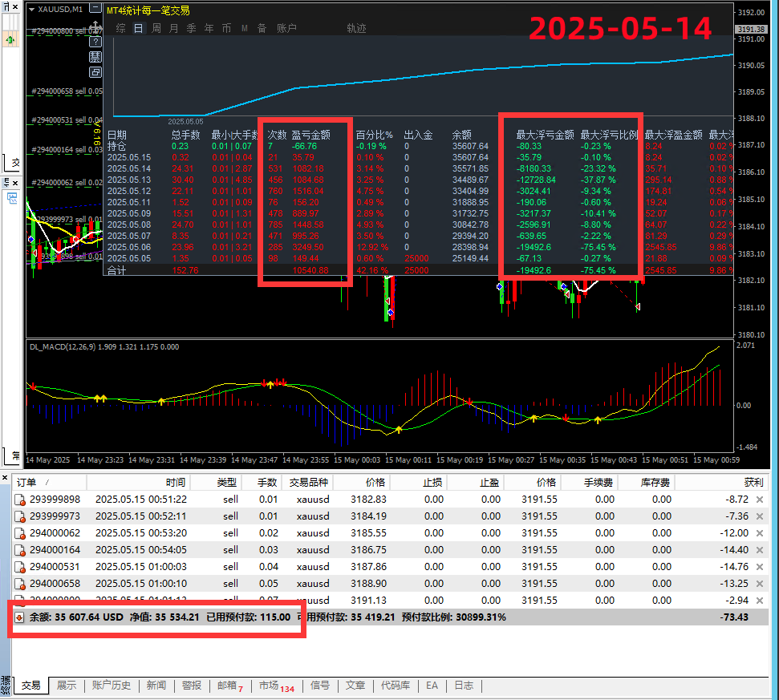779x700 pixels.
Task: Click the #294000531 sell 0.04 order line label
Action: [67, 120]
